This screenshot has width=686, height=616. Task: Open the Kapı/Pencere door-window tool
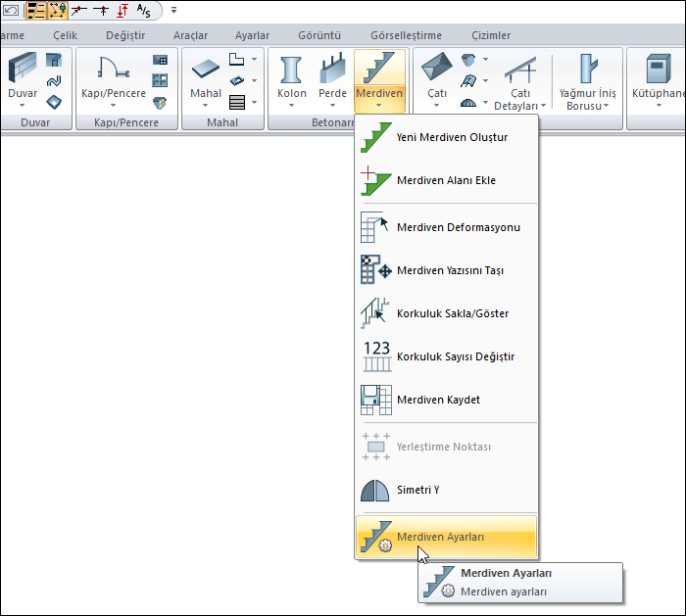click(114, 69)
